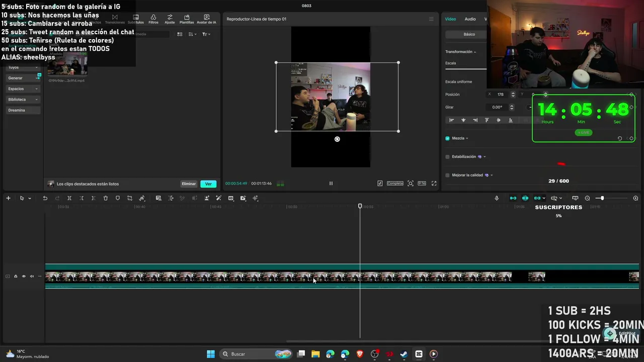Open File Explorer from the taskbar
644x362 pixels.
(x=315, y=354)
